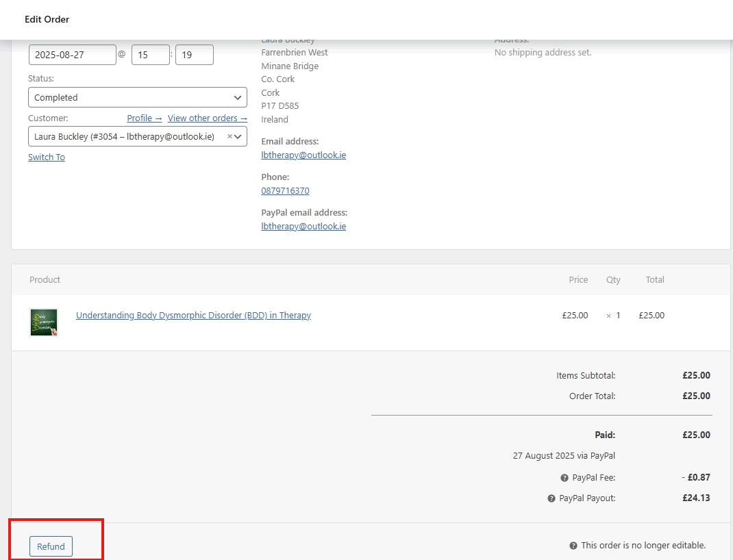Image resolution: width=733 pixels, height=560 pixels.
Task: Click the Paid amount £25.00
Action: [696, 435]
